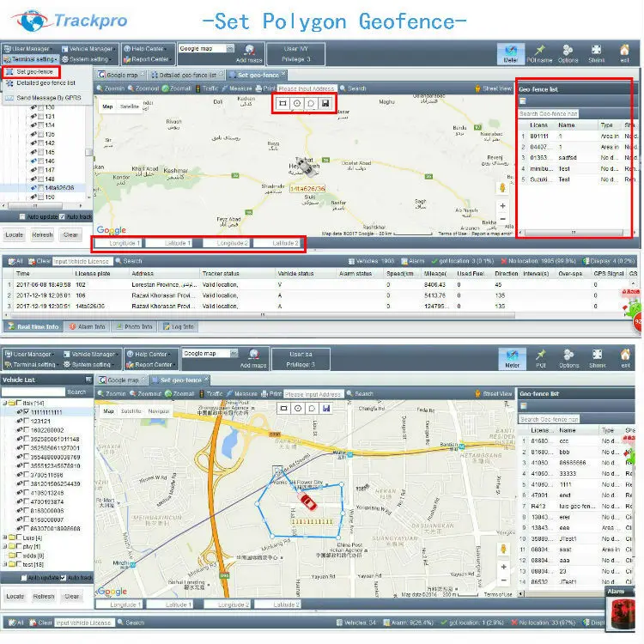Zoom out map with minus, User sa window
Viewport: 644px width, 644px height.
click(503, 580)
